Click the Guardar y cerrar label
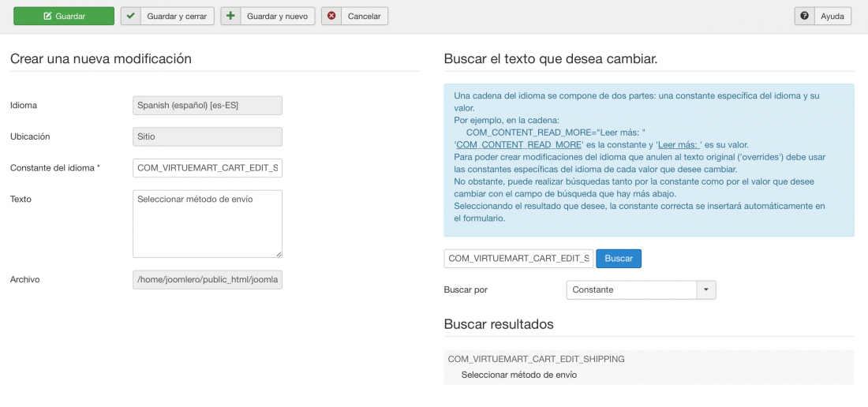 (x=177, y=16)
